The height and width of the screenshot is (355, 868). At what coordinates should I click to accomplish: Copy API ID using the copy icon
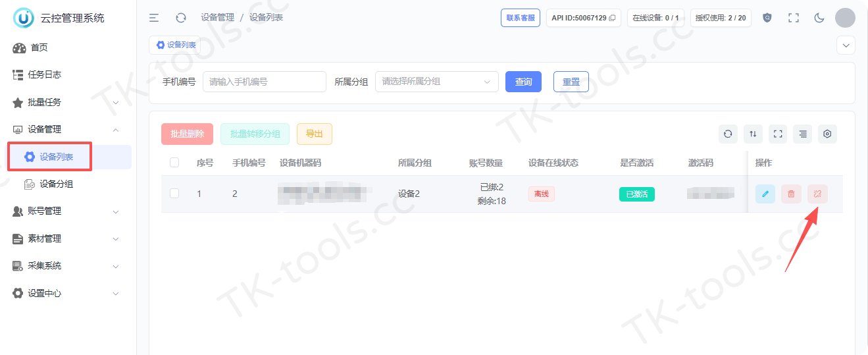point(612,18)
